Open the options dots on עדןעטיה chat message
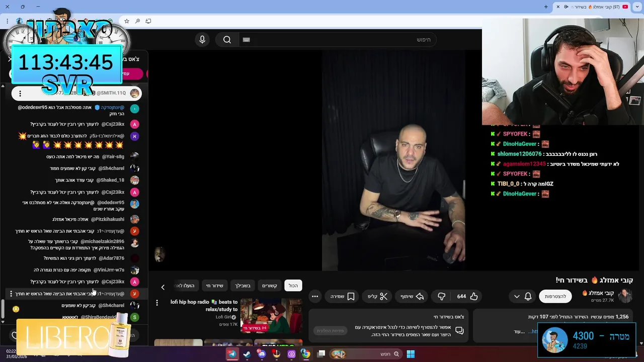The width and height of the screenshot is (644, 362). pyautogui.click(x=11, y=294)
